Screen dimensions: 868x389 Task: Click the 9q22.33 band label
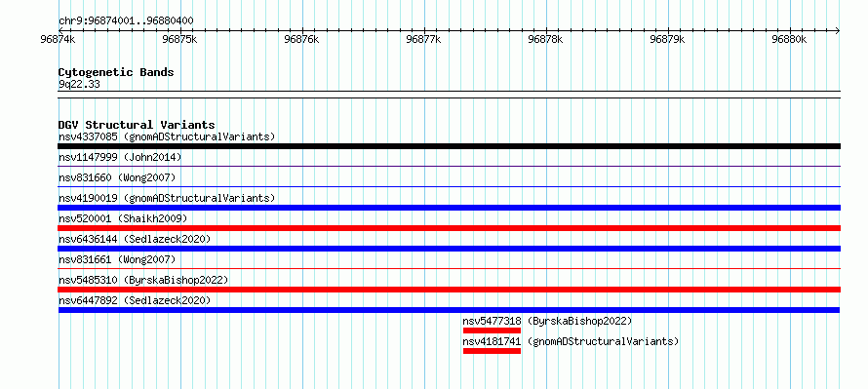pos(79,85)
